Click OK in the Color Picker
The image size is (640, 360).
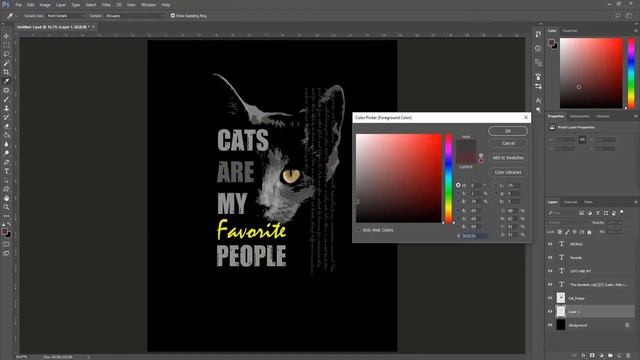point(508,131)
